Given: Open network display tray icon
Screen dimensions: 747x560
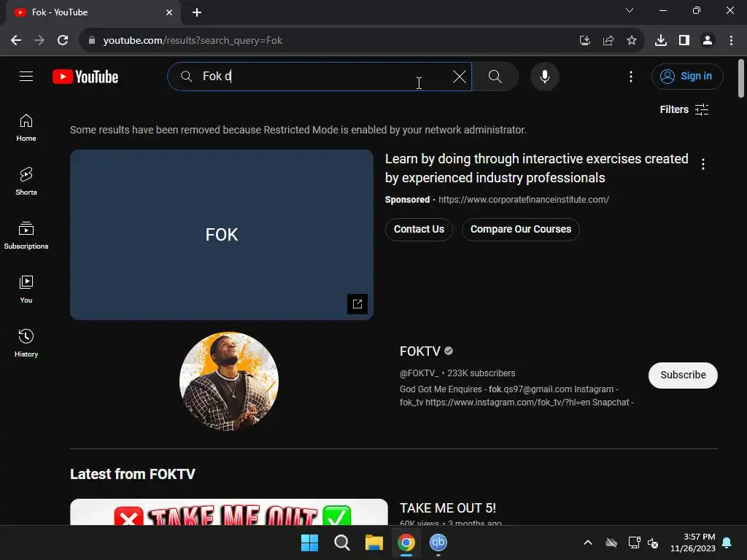Looking at the screenshot, I should (634, 542).
